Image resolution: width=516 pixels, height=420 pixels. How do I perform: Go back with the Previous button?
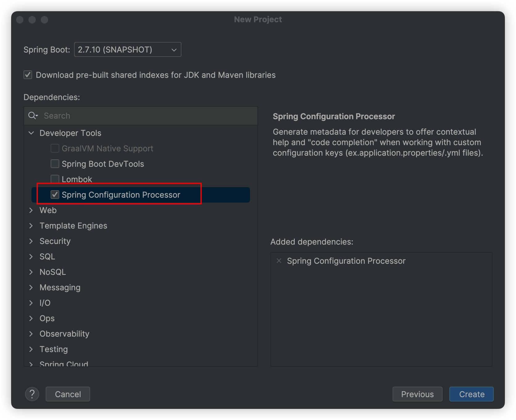(x=417, y=394)
